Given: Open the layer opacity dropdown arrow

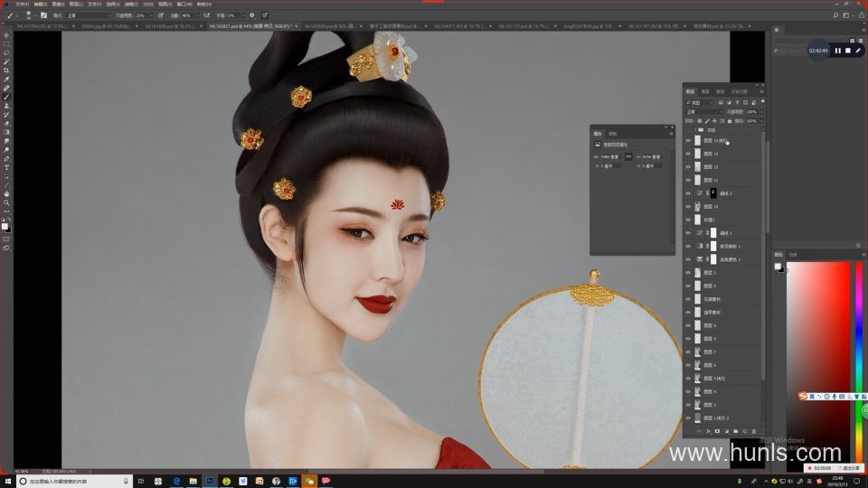Looking at the screenshot, I should point(761,112).
